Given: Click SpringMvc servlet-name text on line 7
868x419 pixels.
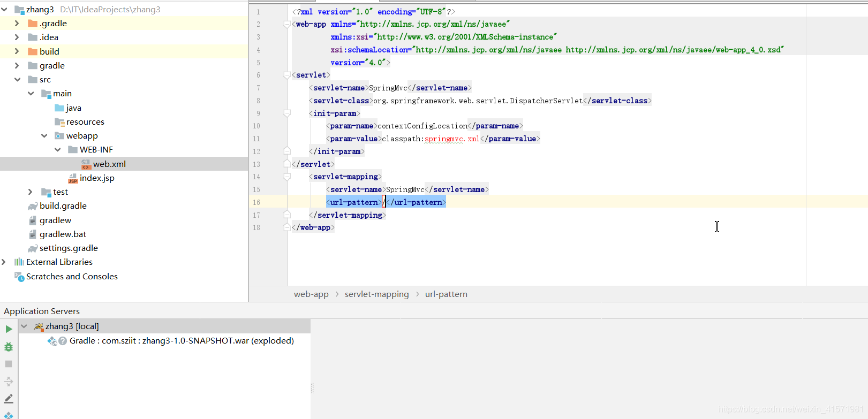Looking at the screenshot, I should (388, 88).
